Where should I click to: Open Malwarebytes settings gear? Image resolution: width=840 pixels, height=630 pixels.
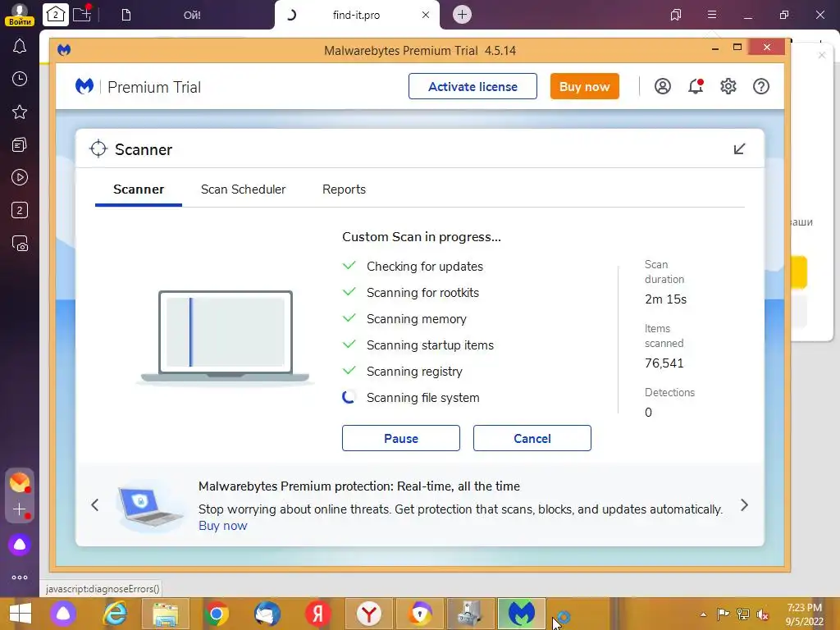[728, 86]
